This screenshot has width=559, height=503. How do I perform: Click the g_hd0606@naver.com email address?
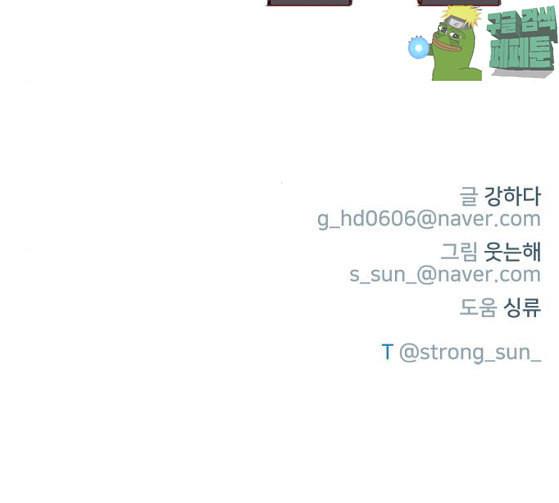click(429, 219)
